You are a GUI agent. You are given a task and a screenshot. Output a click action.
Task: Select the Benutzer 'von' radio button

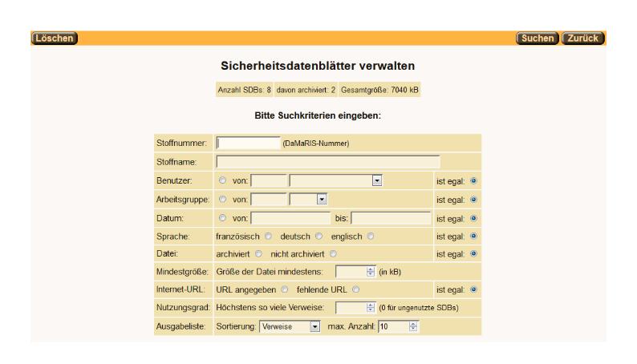point(222,180)
